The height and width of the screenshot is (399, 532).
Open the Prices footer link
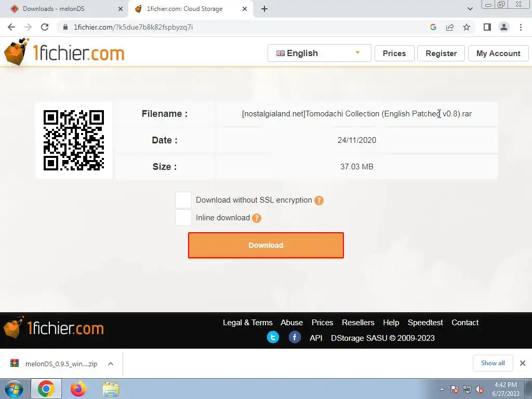[x=322, y=323]
